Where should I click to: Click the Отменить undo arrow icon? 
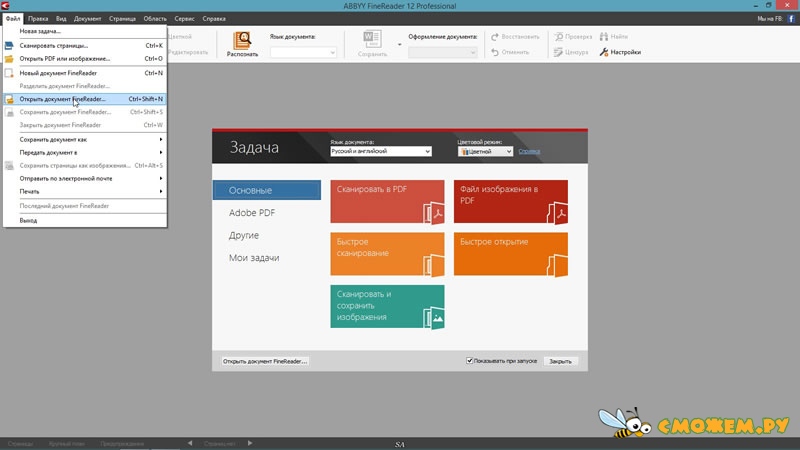coord(495,52)
